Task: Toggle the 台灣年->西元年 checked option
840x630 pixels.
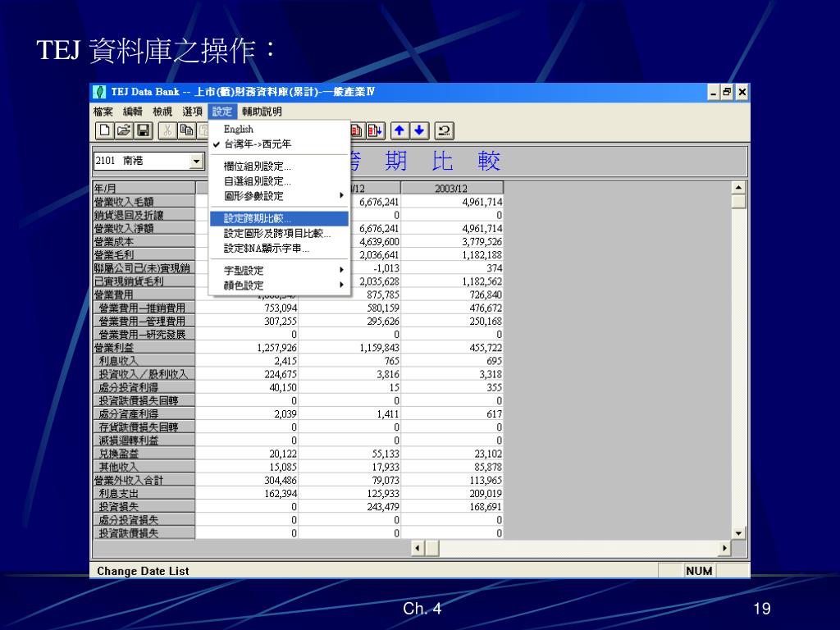Action: click(x=279, y=144)
